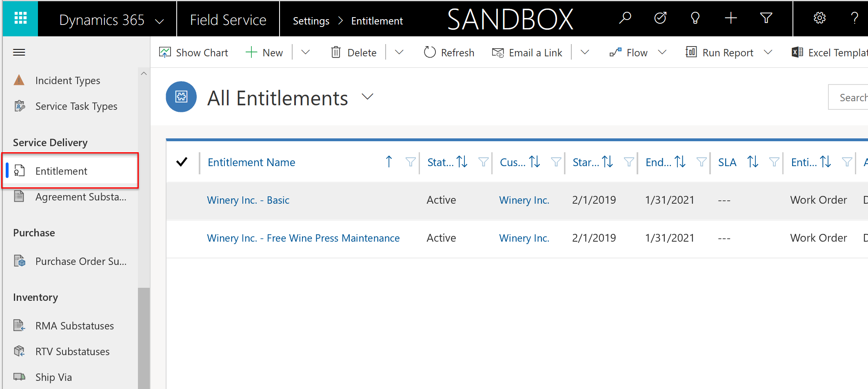Click the New entitlement button
Viewport: 868px width, 389px height.
click(264, 52)
